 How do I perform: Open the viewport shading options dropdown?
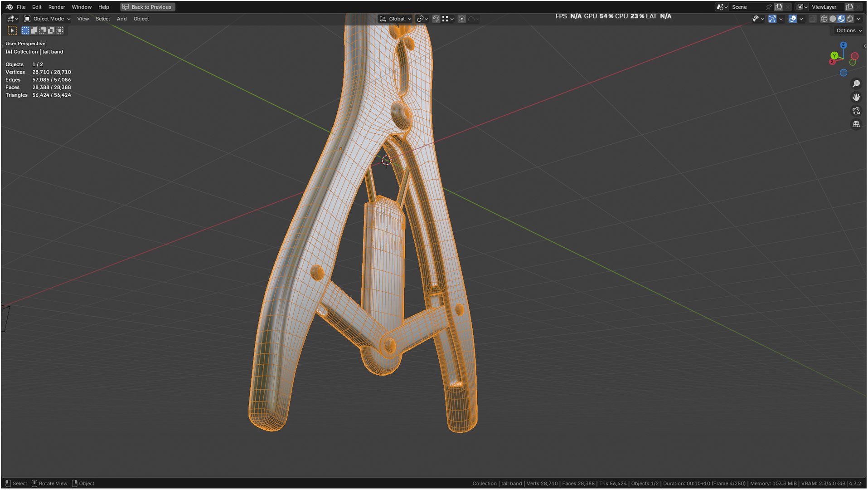pos(858,19)
